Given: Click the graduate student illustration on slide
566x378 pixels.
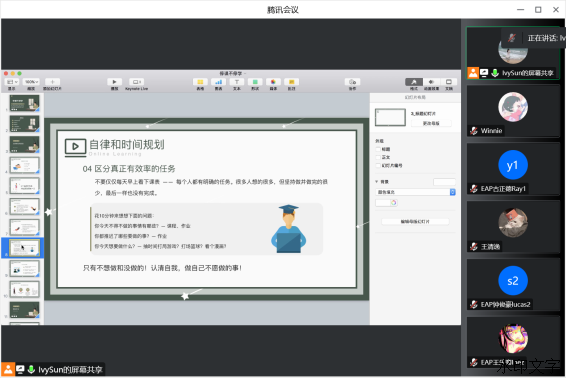Looking at the screenshot, I should coord(288,229).
